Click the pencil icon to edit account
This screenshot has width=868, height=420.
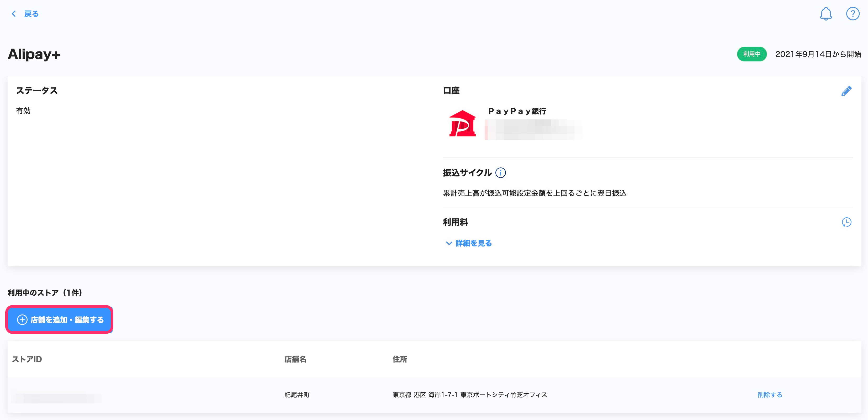click(846, 91)
